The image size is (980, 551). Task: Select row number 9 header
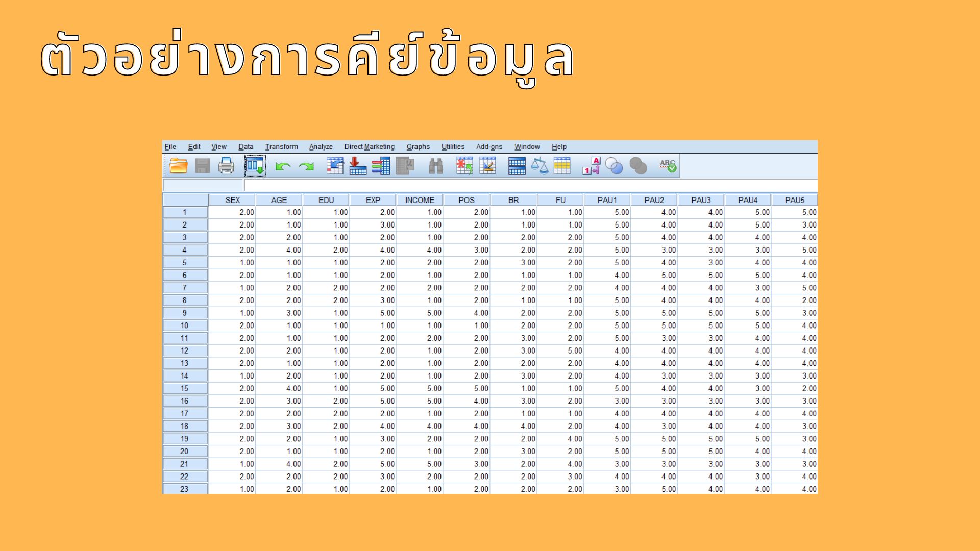click(x=185, y=313)
